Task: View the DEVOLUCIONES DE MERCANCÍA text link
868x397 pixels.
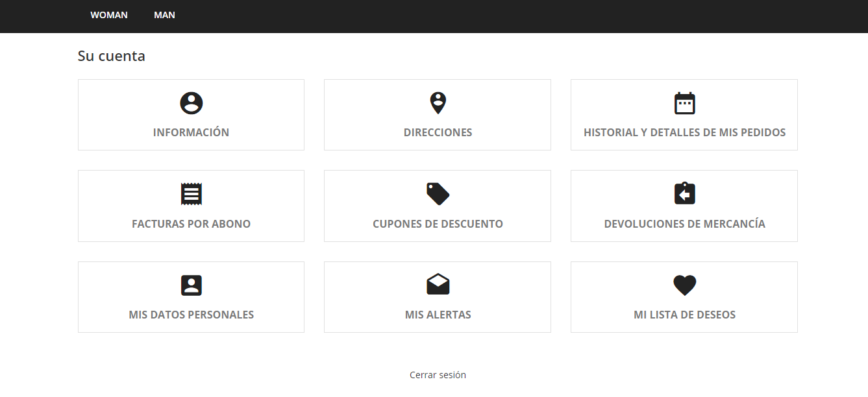Action: 684,224
